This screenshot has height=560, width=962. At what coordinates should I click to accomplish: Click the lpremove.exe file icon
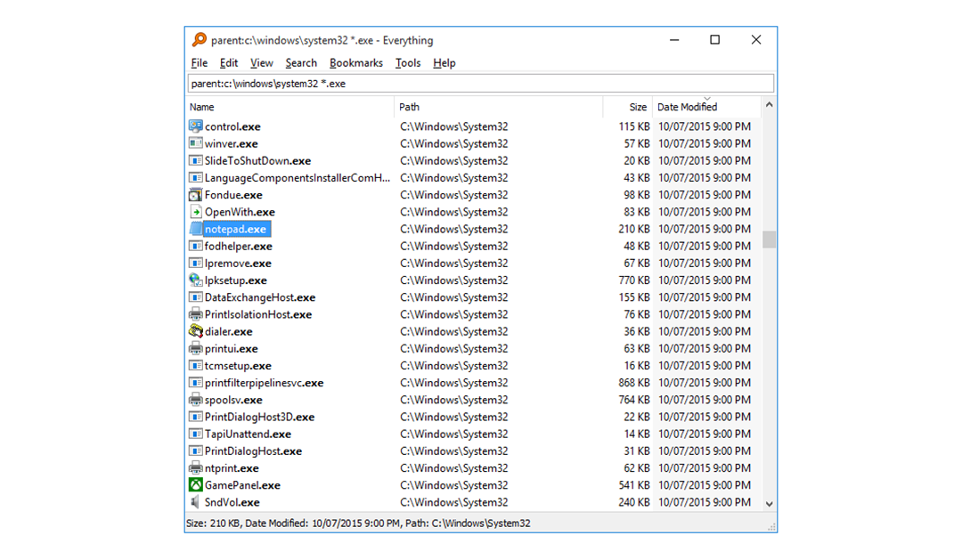click(x=195, y=264)
